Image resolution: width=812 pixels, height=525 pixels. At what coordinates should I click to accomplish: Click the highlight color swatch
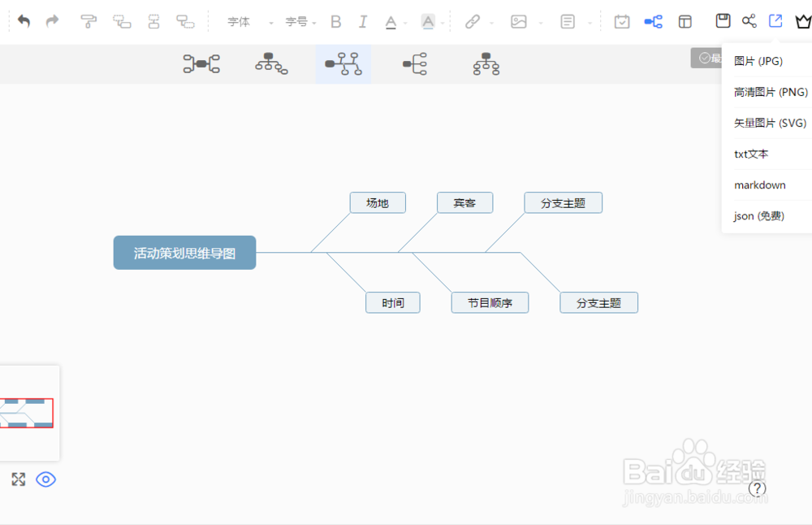pos(429,21)
